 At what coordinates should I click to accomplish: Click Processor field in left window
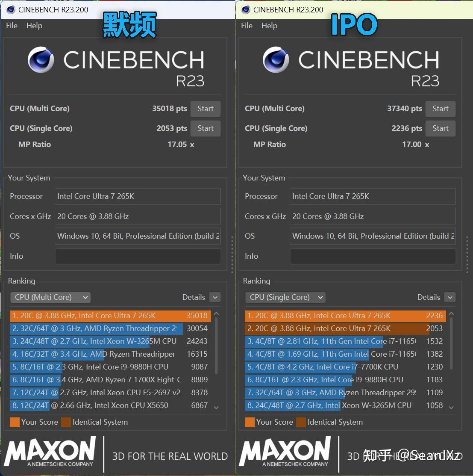pyautogui.click(x=138, y=196)
